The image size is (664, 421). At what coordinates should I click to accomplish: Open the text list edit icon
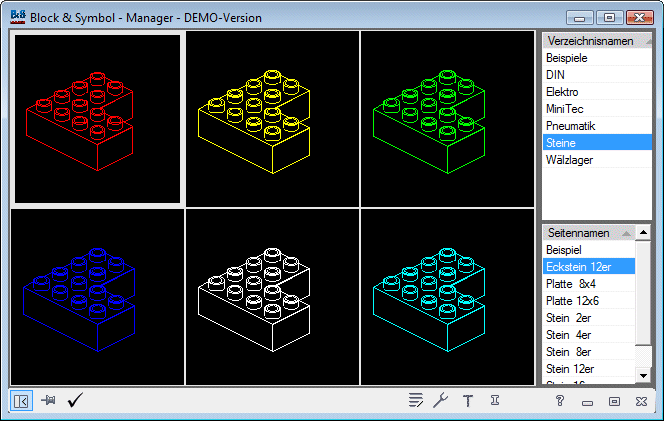[x=415, y=400]
